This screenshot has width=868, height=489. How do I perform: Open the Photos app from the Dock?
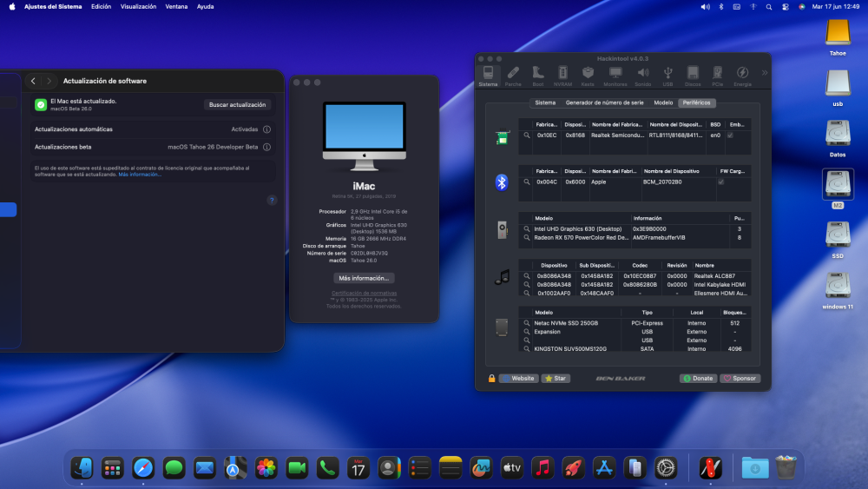pyautogui.click(x=266, y=468)
